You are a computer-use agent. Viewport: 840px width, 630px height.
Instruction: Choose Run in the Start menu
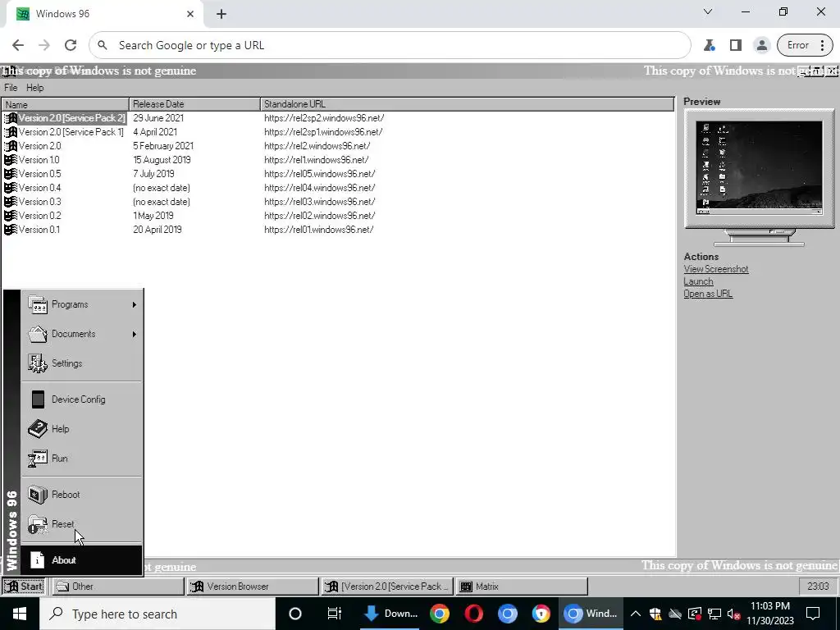(82, 458)
